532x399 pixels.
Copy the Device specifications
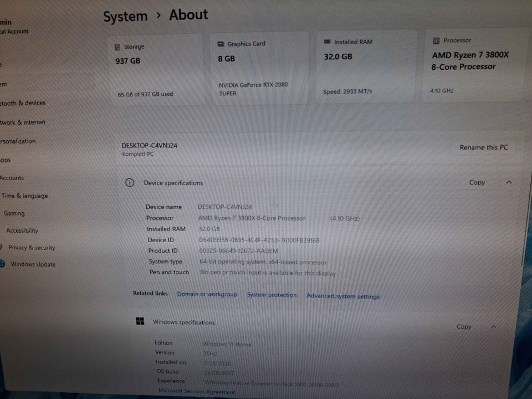[477, 182]
